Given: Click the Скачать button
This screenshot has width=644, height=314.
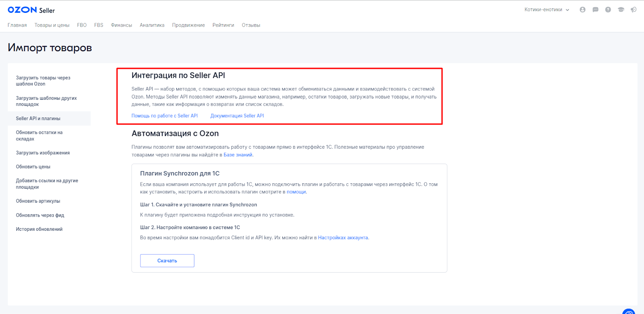Looking at the screenshot, I should (167, 261).
